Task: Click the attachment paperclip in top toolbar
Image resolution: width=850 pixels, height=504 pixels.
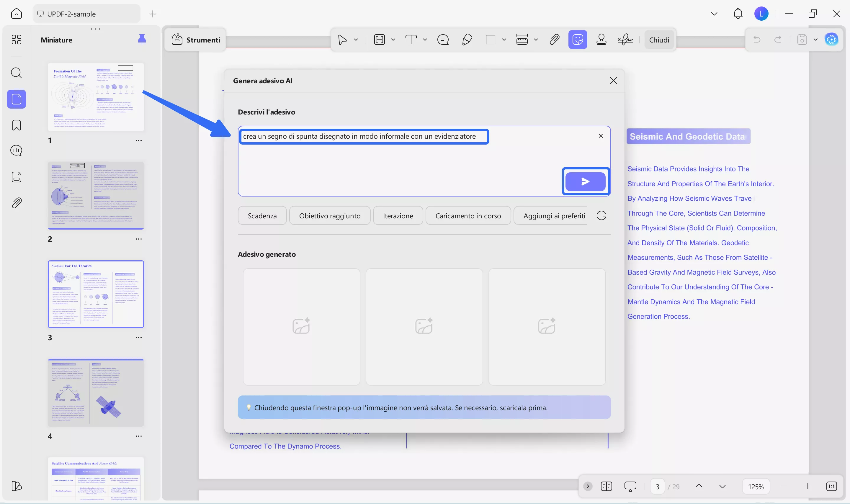Action: pyautogui.click(x=554, y=40)
